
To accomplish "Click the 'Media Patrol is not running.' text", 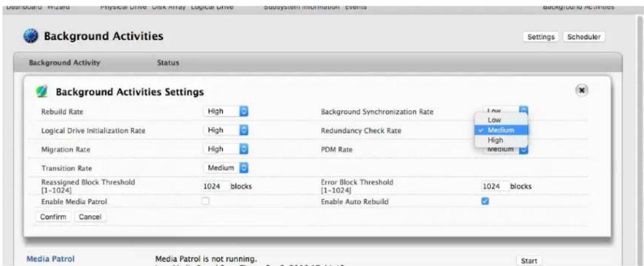I will tap(206, 259).
